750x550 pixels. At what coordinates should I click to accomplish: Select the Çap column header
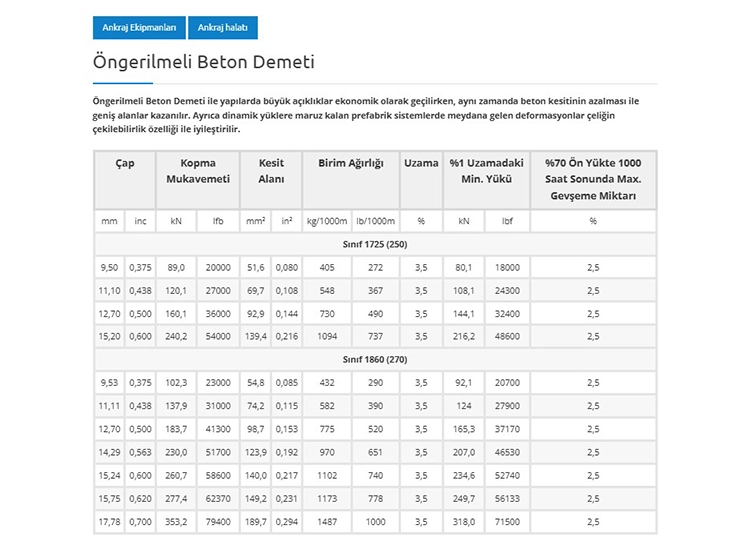(124, 163)
